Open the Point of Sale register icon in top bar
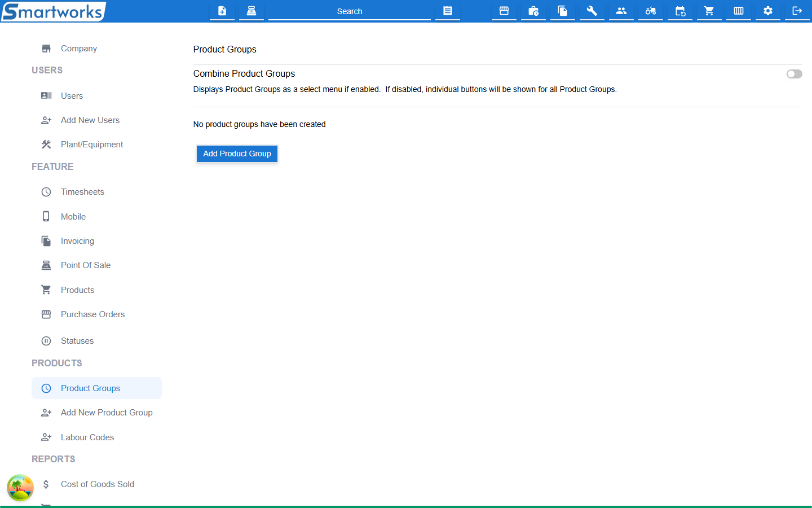Image resolution: width=812 pixels, height=508 pixels. [251, 11]
